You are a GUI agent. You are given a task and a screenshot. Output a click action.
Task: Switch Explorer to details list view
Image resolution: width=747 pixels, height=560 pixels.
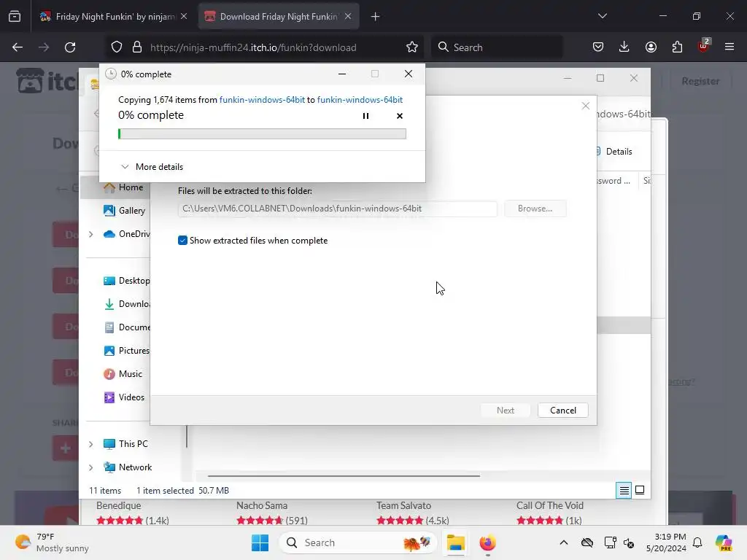pyautogui.click(x=624, y=490)
